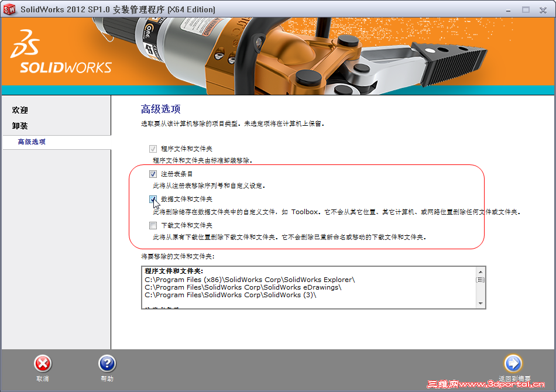Viewport: 556px width, 392px height.
Task: Click the 程序文件和文件夹: header in list
Action: pos(174,271)
